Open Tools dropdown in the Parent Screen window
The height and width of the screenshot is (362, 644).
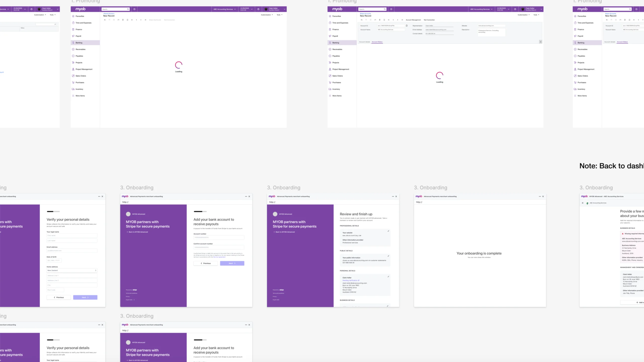(x=279, y=15)
